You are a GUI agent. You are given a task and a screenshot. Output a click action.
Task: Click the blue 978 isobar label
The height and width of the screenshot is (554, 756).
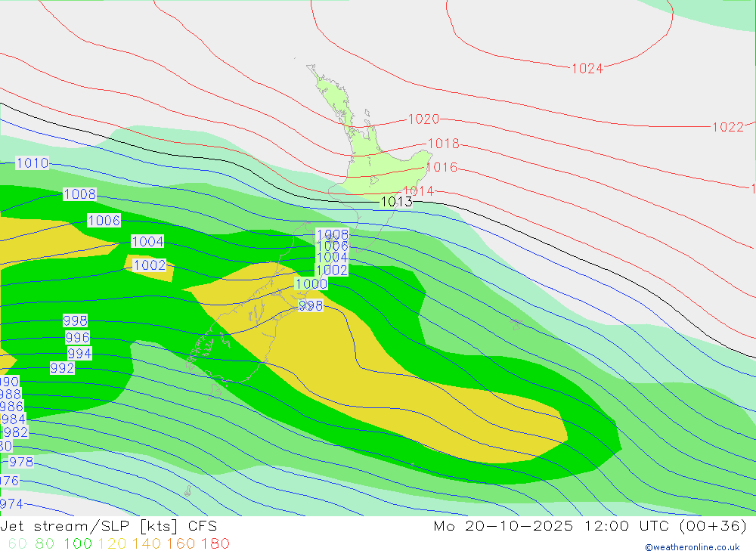point(21,462)
